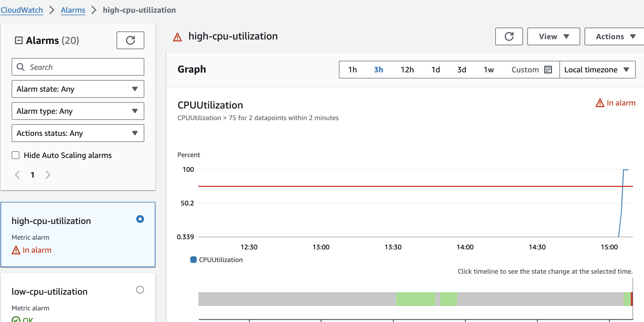Select the 1w time range

pos(488,70)
